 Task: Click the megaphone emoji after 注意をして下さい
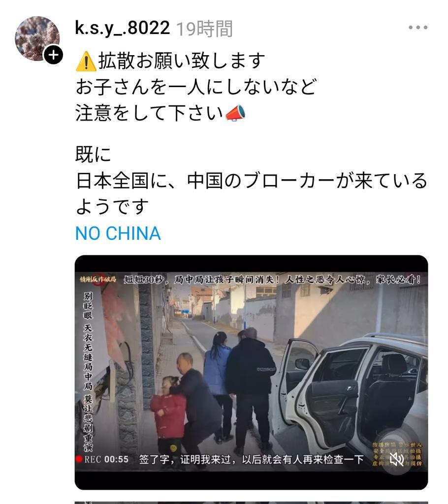[235, 113]
